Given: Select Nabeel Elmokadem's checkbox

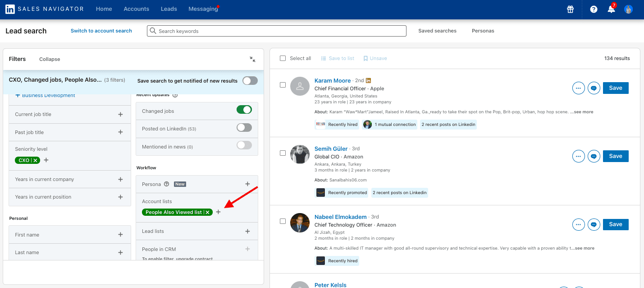Looking at the screenshot, I should coord(283,221).
